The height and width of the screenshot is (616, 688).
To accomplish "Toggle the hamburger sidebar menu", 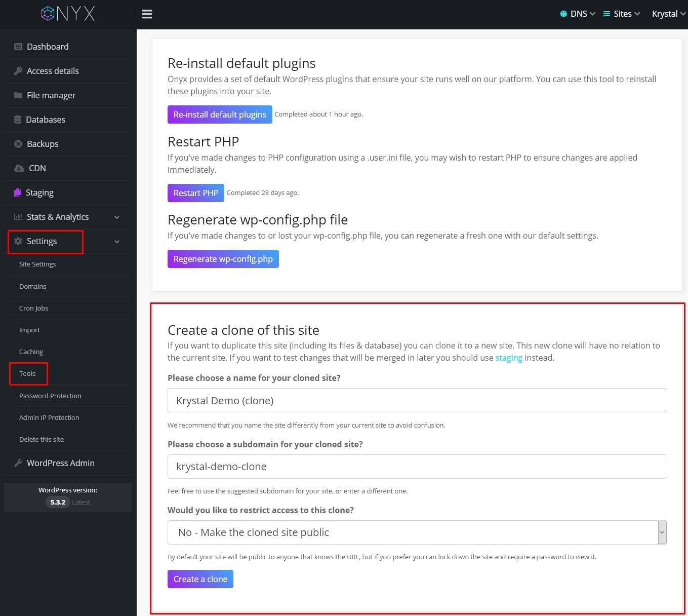I will click(147, 14).
